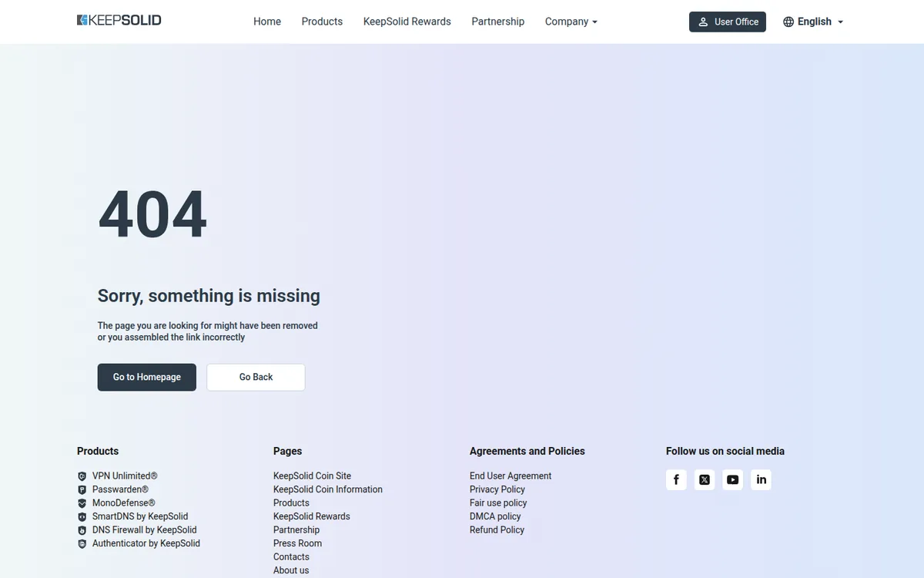Open the KeepSolid Coin Site link
Viewport: 924px width, 578px height.
point(312,476)
